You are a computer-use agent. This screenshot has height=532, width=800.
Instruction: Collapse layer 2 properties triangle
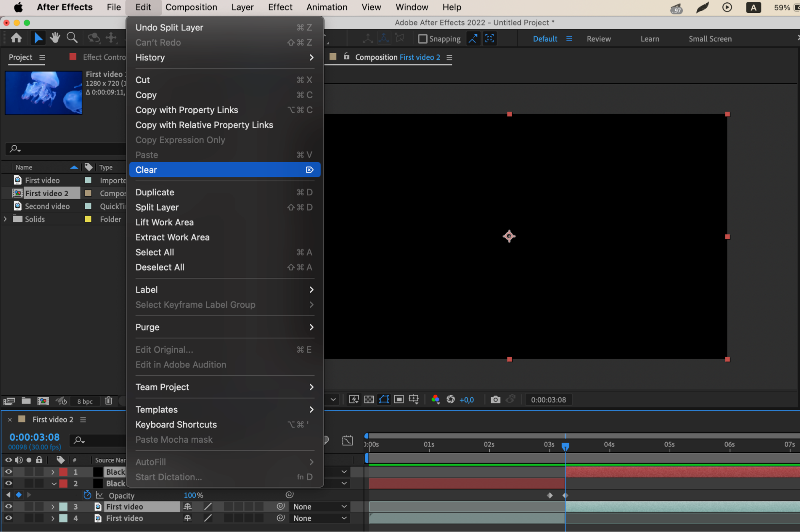coord(53,484)
